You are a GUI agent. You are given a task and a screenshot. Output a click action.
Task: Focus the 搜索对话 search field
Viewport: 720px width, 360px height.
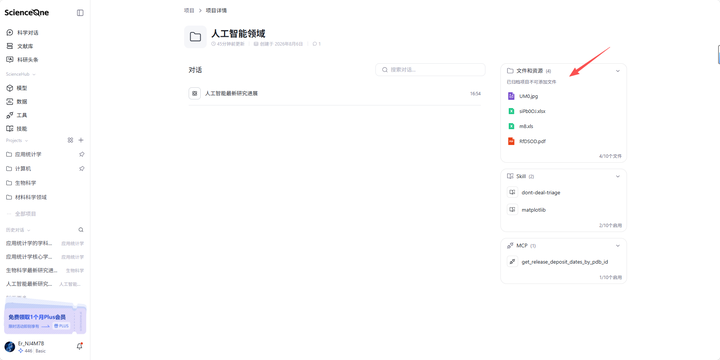[x=430, y=70]
